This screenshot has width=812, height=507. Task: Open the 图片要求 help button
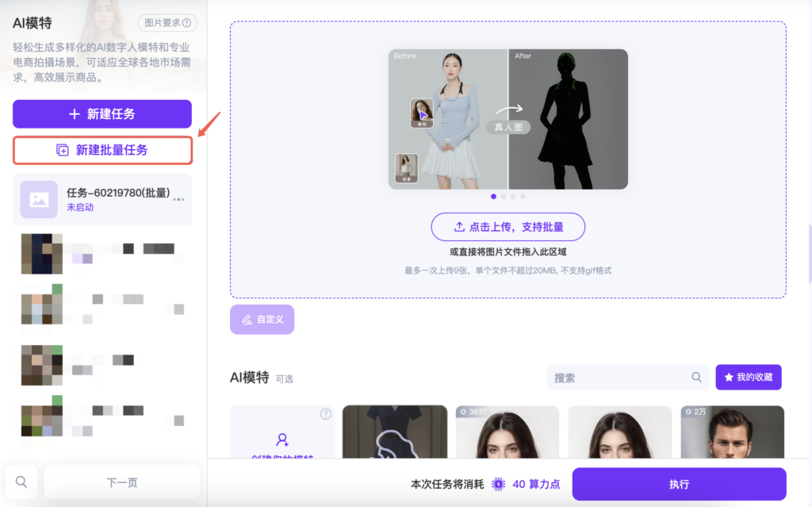click(x=167, y=23)
